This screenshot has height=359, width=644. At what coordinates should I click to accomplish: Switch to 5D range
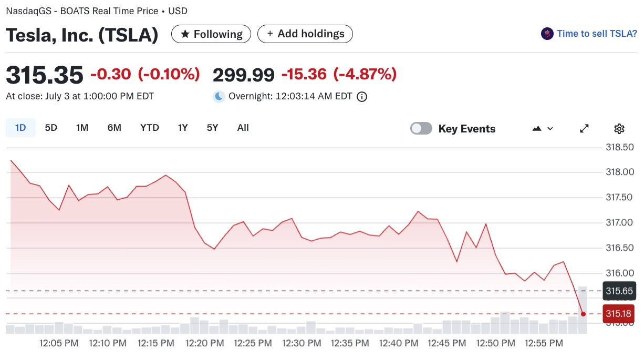click(x=51, y=128)
